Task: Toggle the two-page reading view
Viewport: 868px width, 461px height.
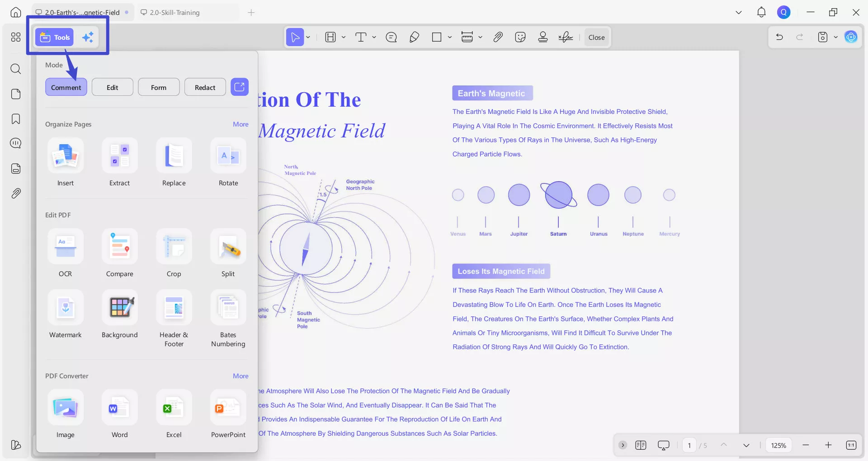Action: coord(641,445)
